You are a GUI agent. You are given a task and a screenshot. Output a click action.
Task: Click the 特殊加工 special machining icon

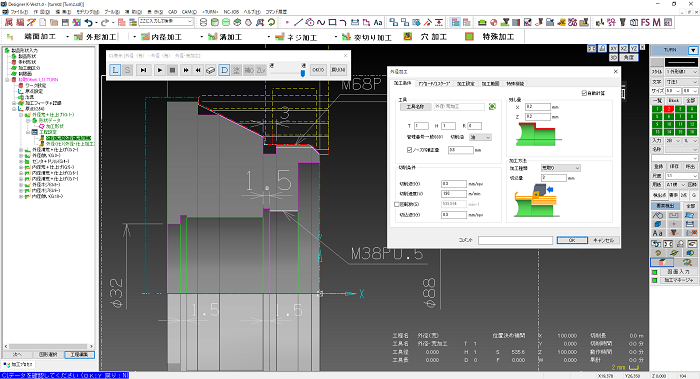click(469, 37)
